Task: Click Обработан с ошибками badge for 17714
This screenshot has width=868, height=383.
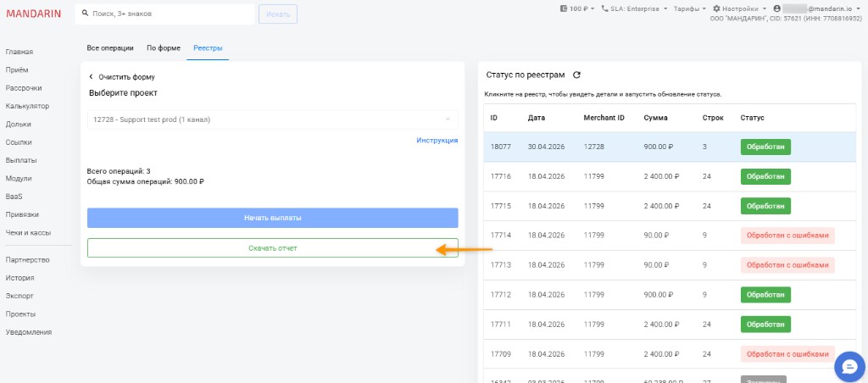Action: (x=787, y=236)
